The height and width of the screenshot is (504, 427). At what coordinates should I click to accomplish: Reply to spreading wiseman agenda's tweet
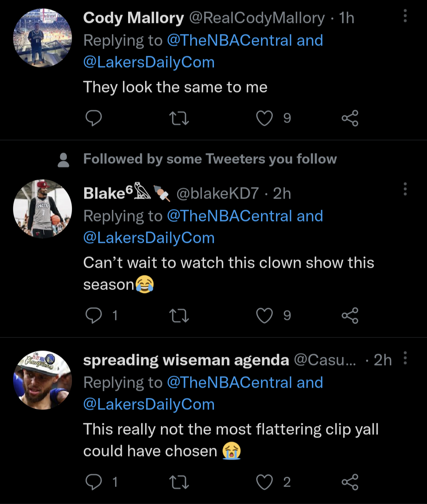pyautogui.click(x=94, y=482)
